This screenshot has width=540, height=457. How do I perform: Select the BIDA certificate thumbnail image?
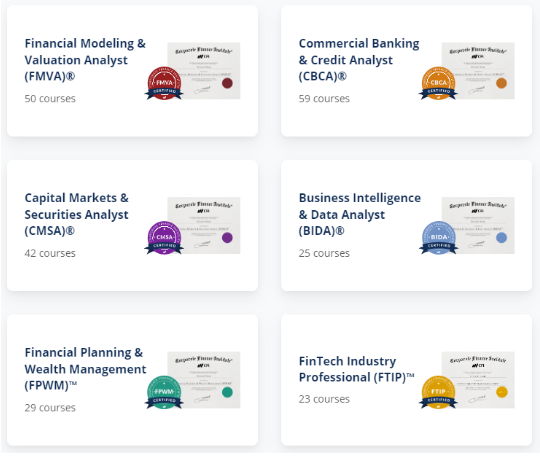[x=478, y=225]
